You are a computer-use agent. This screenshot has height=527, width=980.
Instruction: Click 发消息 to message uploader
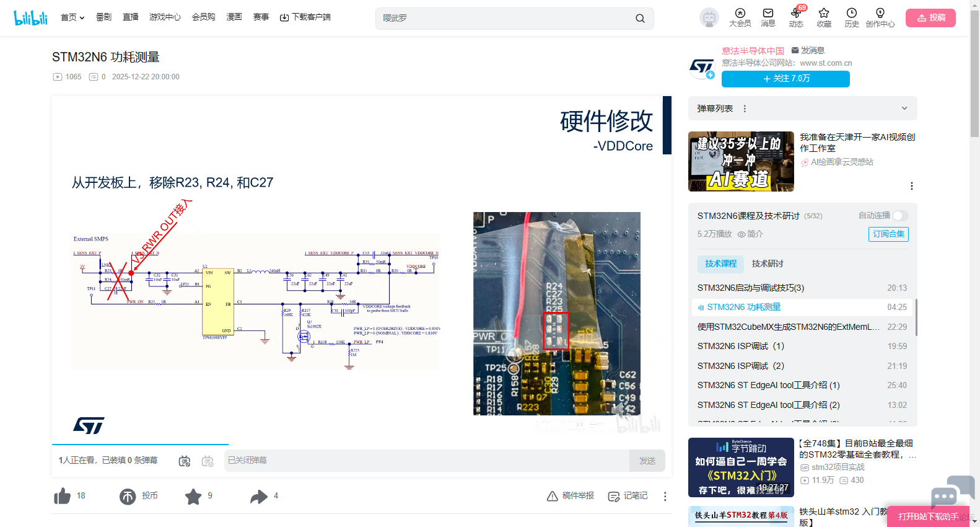[x=808, y=50]
